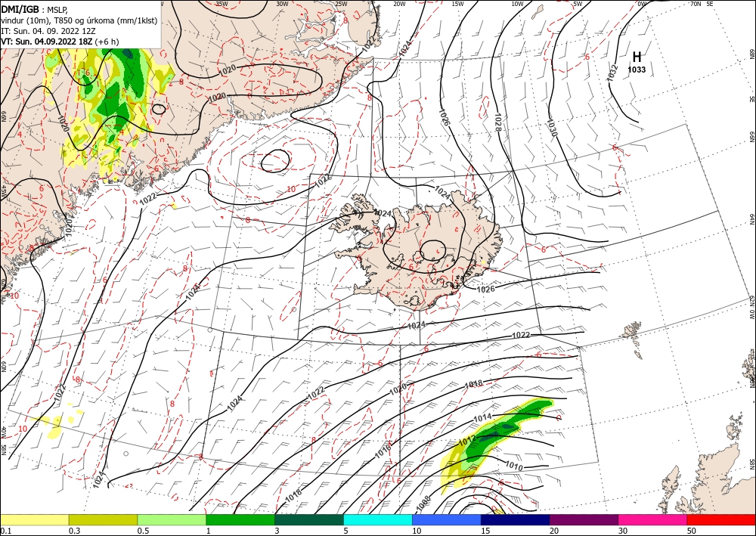756x536 pixels.
Task: Click the yellow 0.1–0.3 legend color swatch
Action: tap(34, 519)
